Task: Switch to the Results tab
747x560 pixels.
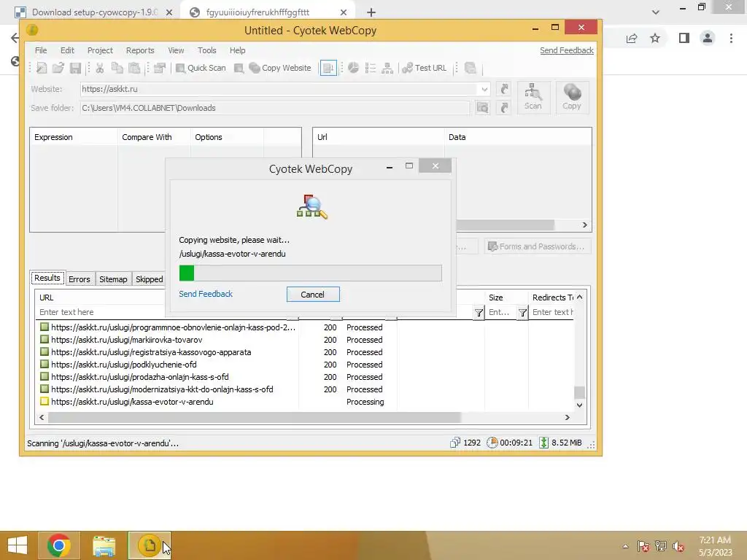Action: (x=47, y=278)
